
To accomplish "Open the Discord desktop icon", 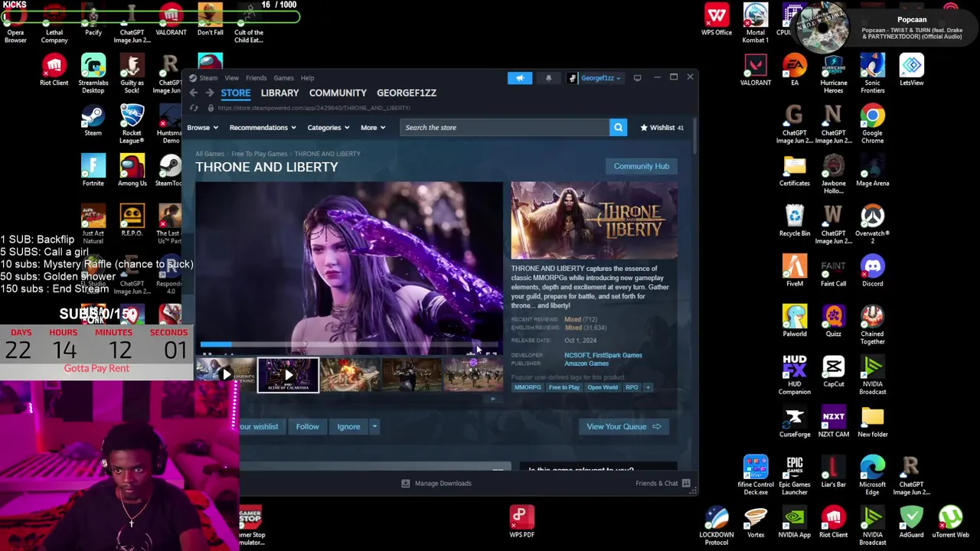I will click(x=872, y=270).
